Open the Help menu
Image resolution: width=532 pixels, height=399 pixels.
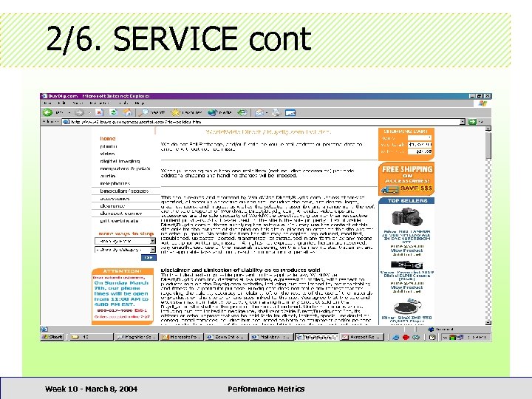[x=140, y=103]
